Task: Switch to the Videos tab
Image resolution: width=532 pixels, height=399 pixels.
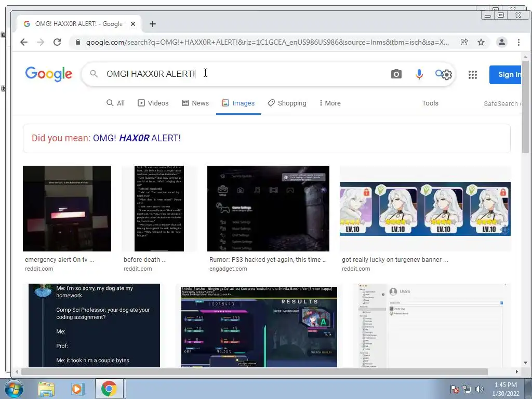Action: click(x=153, y=103)
